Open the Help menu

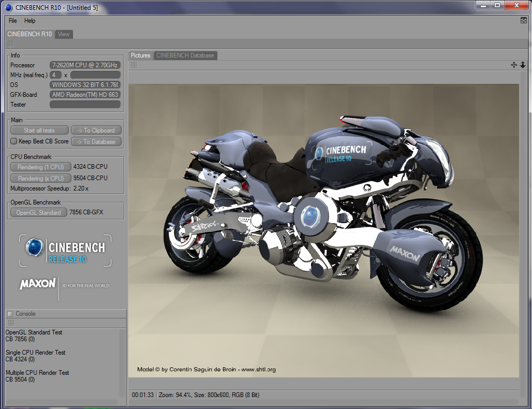pyautogui.click(x=29, y=21)
